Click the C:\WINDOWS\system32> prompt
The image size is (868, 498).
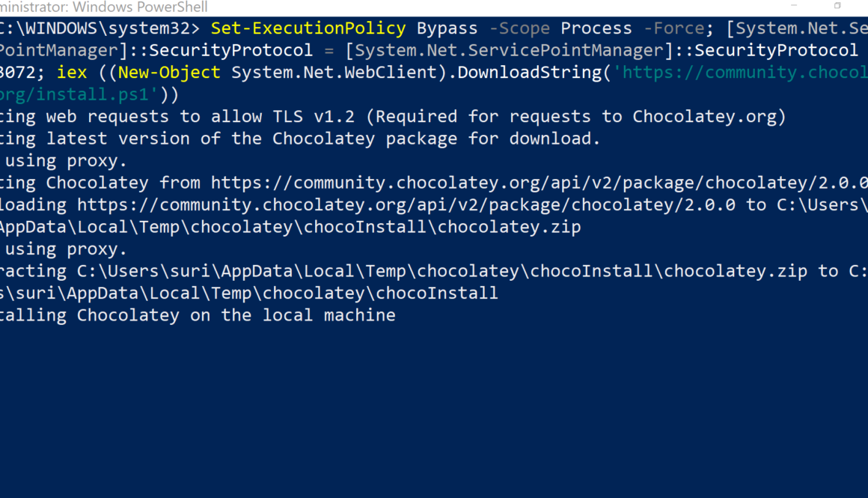pyautogui.click(x=100, y=28)
